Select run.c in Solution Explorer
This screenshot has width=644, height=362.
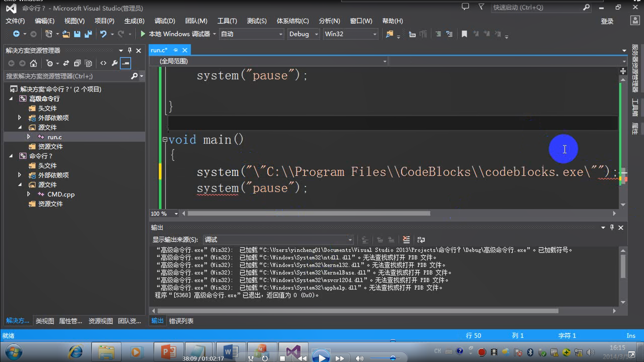pos(55,137)
